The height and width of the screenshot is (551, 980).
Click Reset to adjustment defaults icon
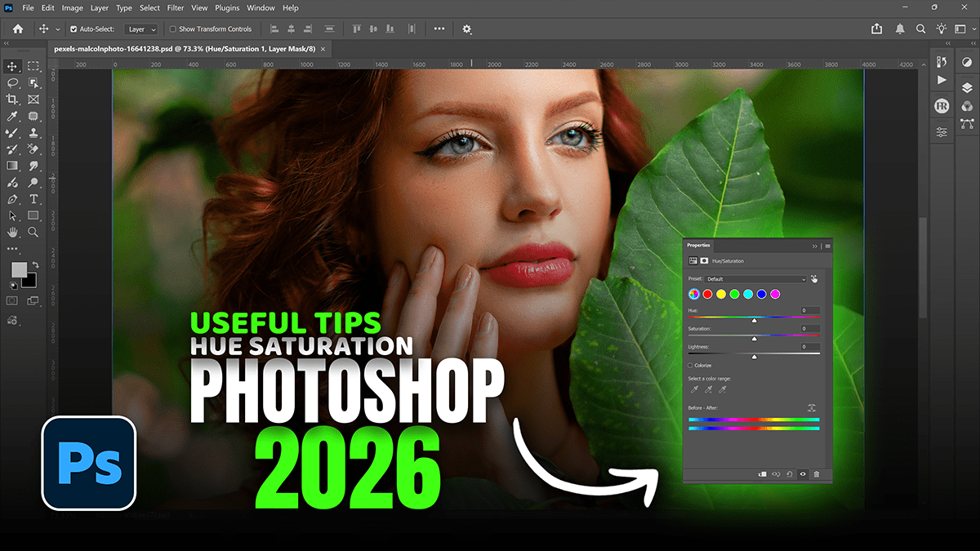coord(790,473)
